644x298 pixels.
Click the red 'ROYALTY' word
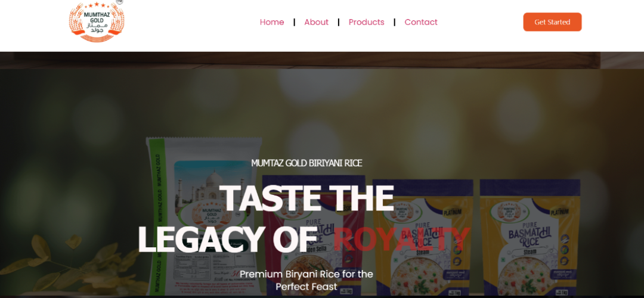tap(401, 240)
